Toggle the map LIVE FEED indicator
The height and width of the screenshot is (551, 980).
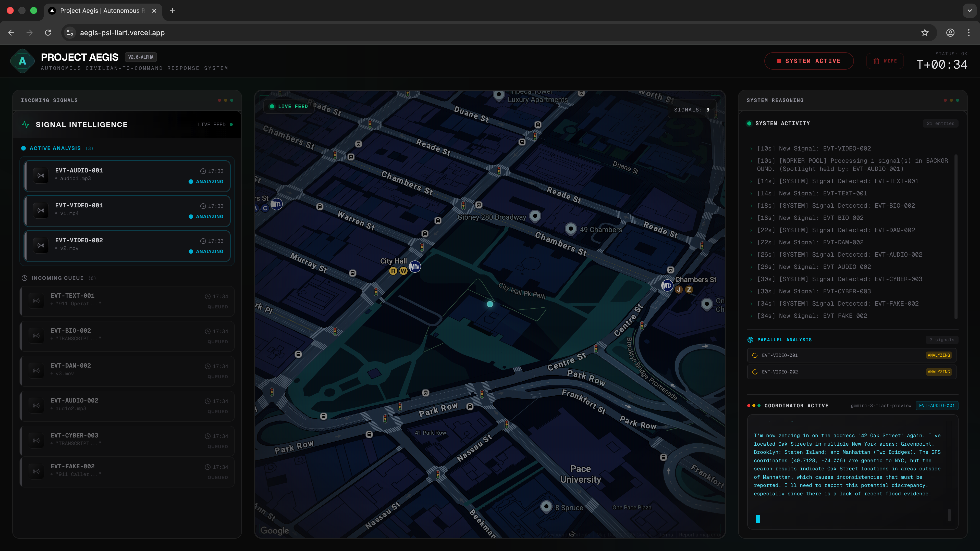click(x=289, y=106)
